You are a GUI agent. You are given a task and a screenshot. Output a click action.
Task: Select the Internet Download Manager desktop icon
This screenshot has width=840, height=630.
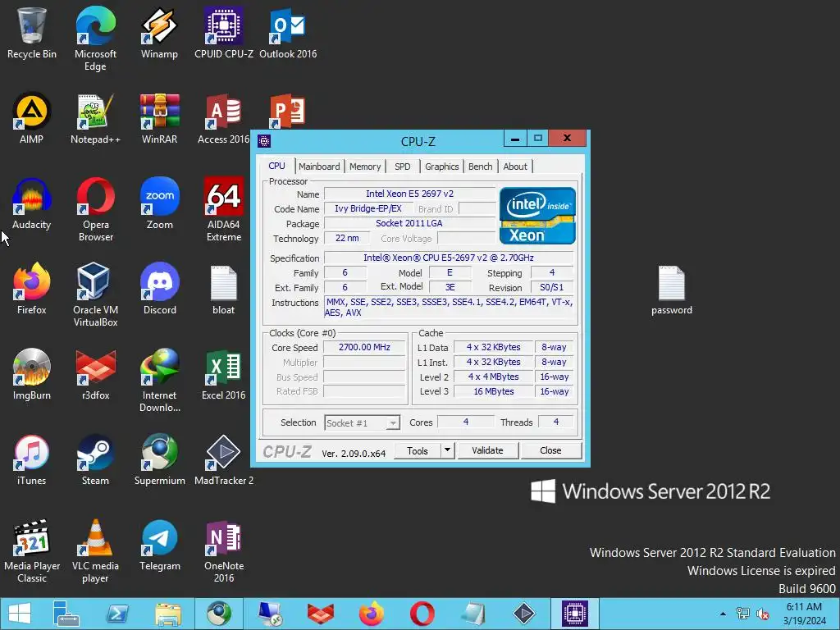click(x=159, y=379)
